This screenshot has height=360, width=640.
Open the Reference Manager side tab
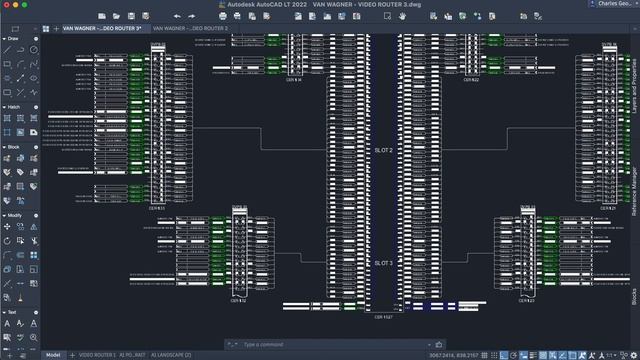pos(634,192)
